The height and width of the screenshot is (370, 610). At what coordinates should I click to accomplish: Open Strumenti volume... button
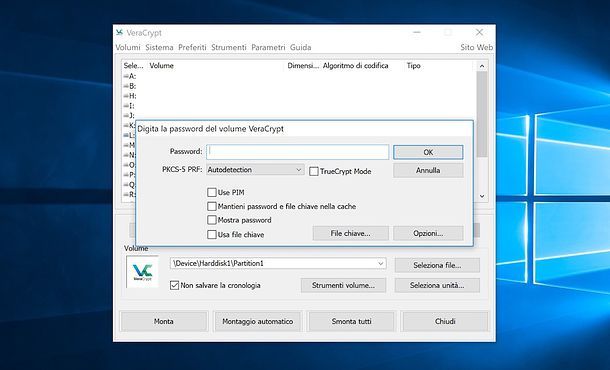344,285
